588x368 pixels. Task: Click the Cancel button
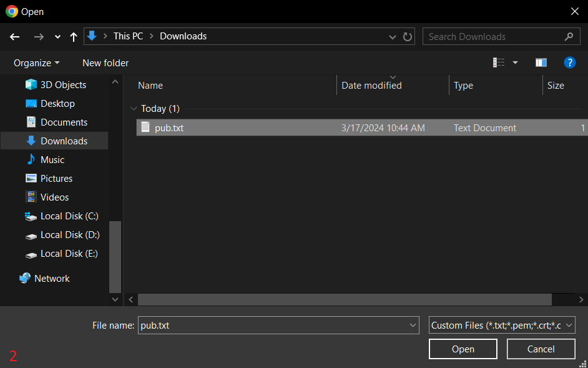[x=541, y=349]
